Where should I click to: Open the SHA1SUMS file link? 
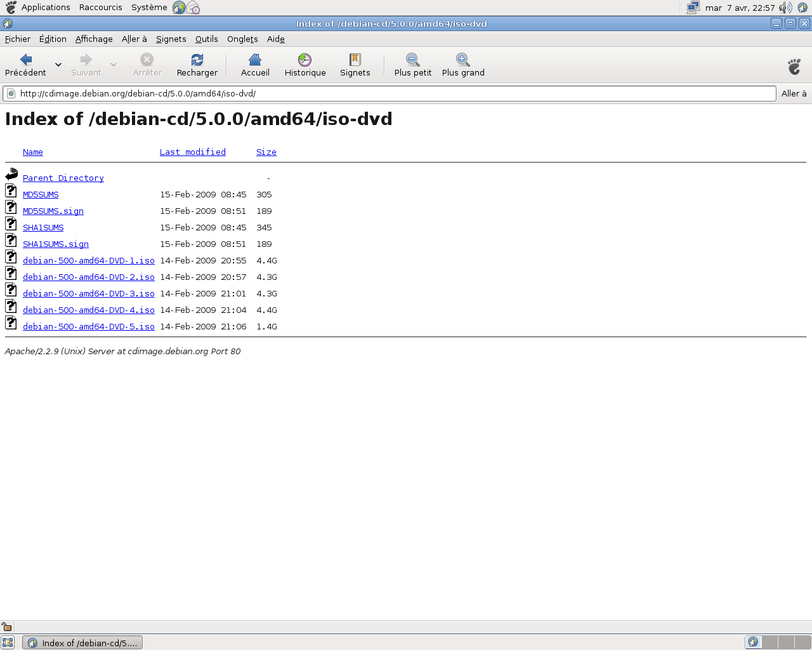pyautogui.click(x=43, y=228)
